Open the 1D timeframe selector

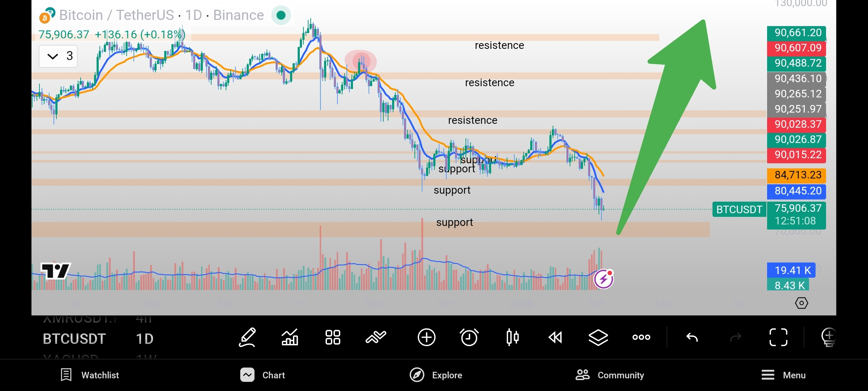point(145,339)
